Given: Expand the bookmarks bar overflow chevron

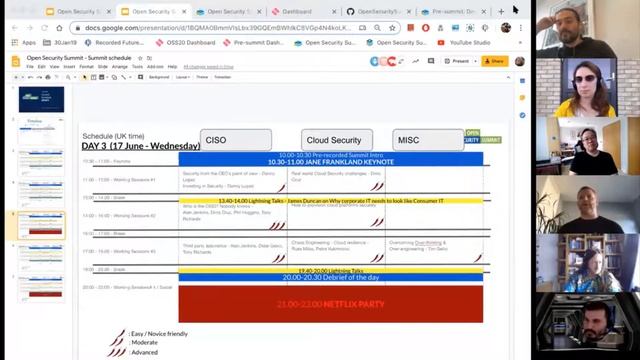Looking at the screenshot, I should point(520,42).
